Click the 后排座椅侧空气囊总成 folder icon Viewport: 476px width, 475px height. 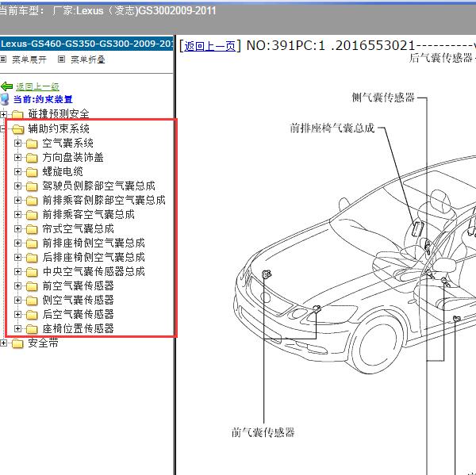point(32,258)
